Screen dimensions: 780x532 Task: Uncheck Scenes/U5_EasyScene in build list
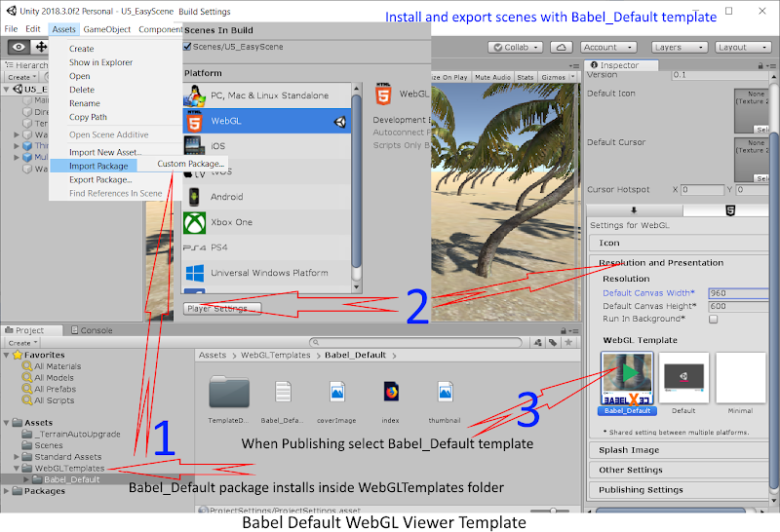point(187,47)
